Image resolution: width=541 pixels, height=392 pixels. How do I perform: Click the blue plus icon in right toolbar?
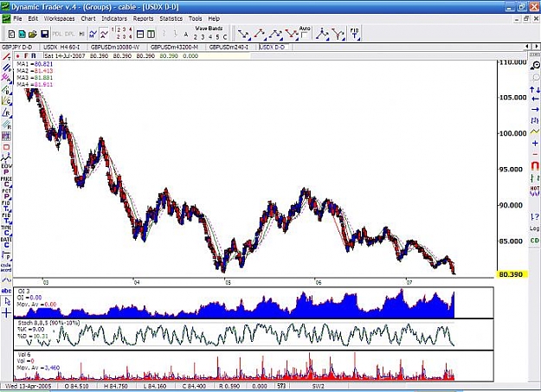coord(535,143)
